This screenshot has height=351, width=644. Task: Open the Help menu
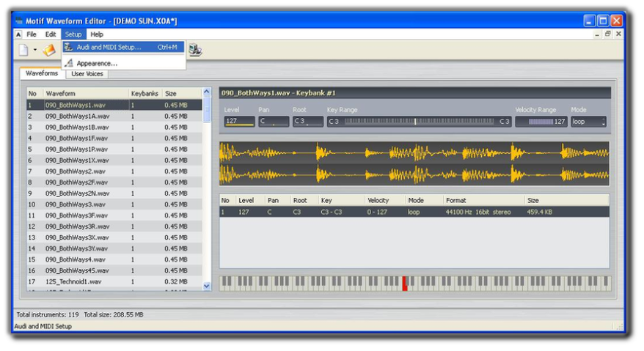point(97,34)
